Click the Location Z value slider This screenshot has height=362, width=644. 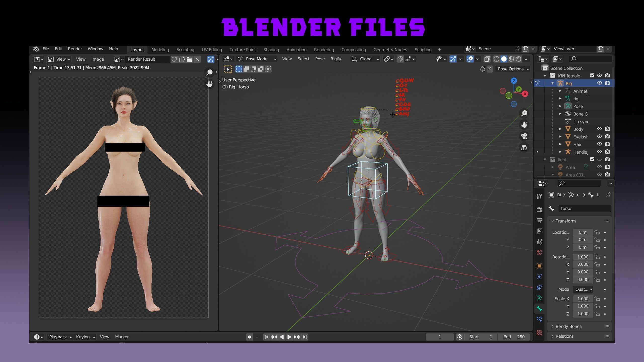point(583,247)
